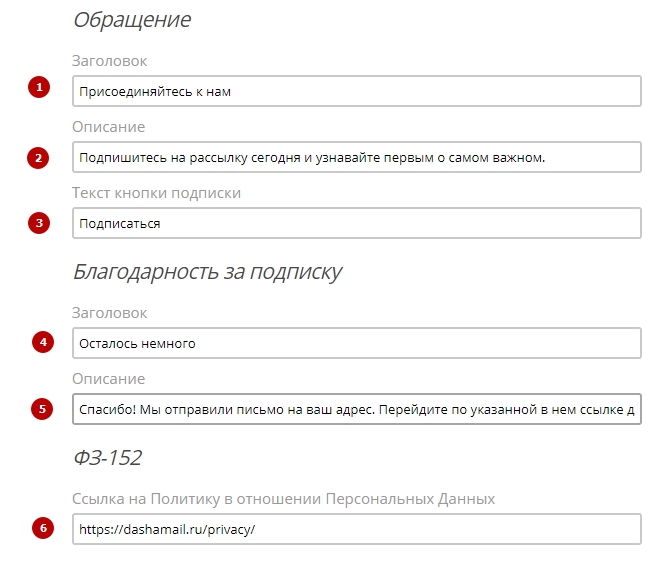Focus the field containing 'Присоединяйтесь к нам'
Screen dimensions: 664x568
coord(355,91)
